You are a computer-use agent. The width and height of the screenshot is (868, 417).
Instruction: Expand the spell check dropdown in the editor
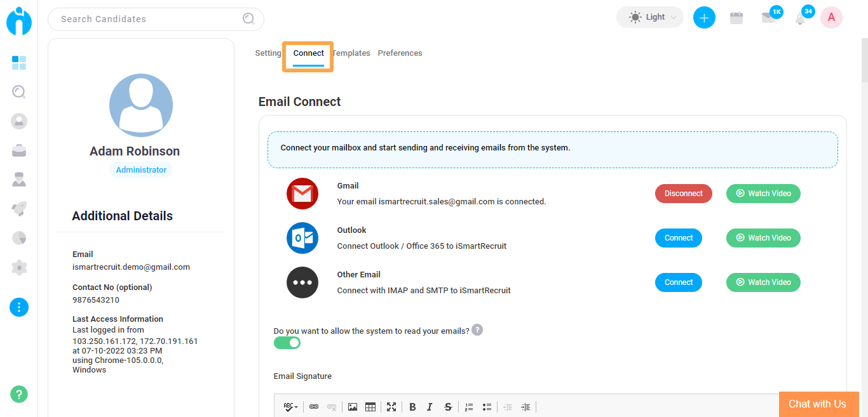coord(290,406)
